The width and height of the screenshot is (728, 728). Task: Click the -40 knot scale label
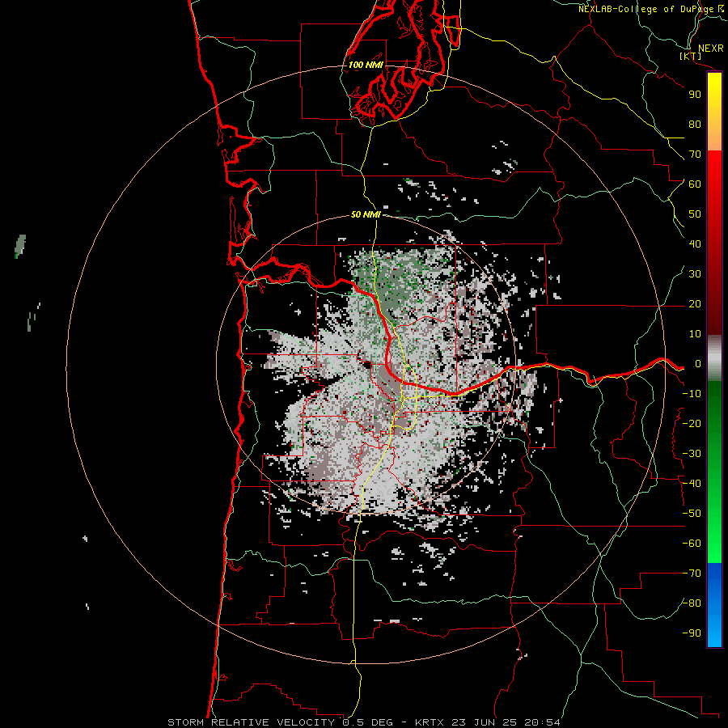[x=692, y=484]
